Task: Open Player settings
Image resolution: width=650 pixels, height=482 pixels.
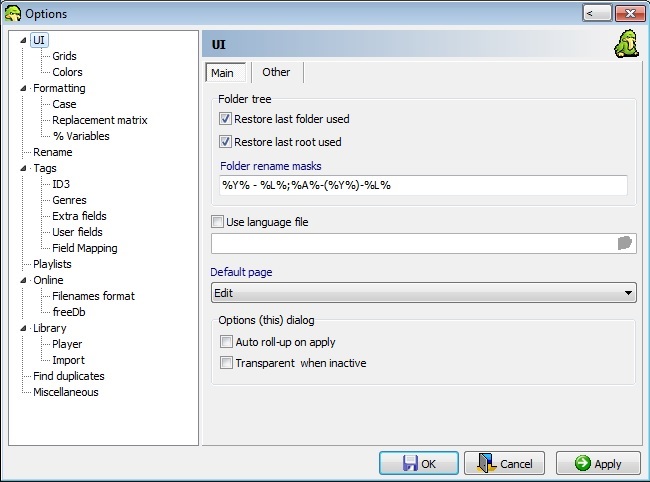Action: (x=67, y=344)
